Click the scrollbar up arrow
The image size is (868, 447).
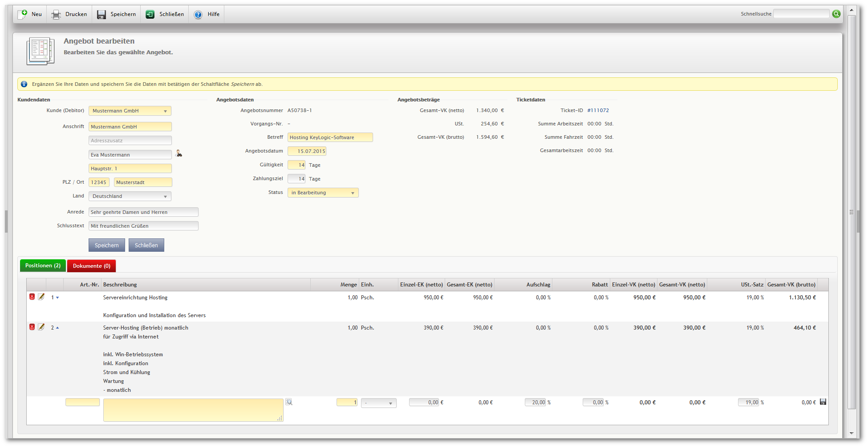(x=852, y=10)
